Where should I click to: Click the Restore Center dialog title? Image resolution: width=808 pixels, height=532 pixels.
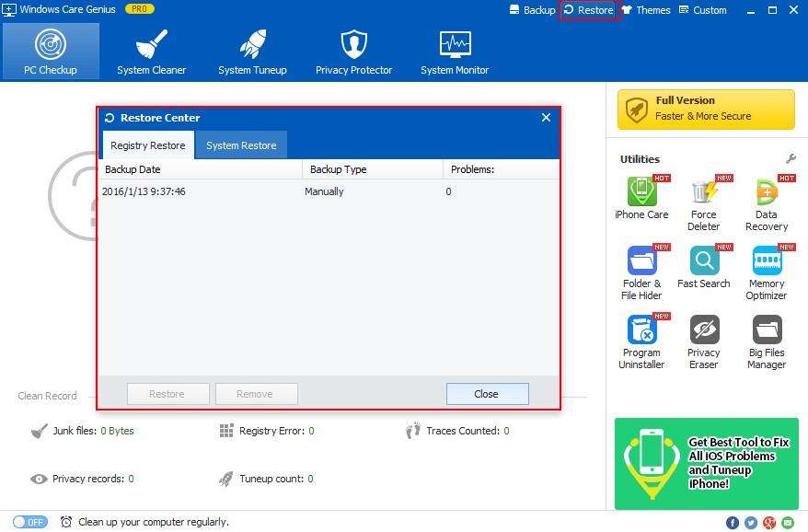[160, 118]
